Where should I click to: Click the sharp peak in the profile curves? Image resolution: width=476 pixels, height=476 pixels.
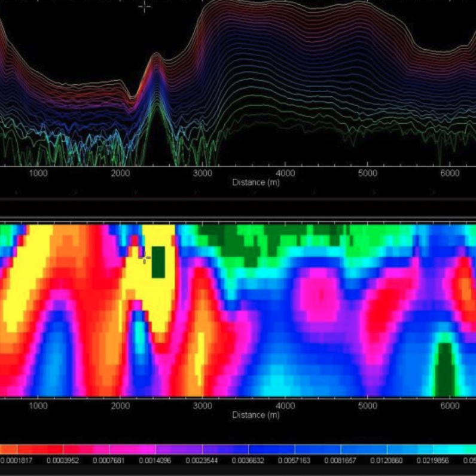pyautogui.click(x=157, y=57)
